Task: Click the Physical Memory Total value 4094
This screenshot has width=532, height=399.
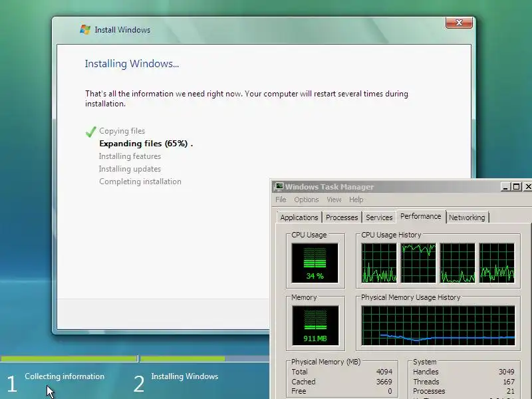Action: (x=384, y=372)
